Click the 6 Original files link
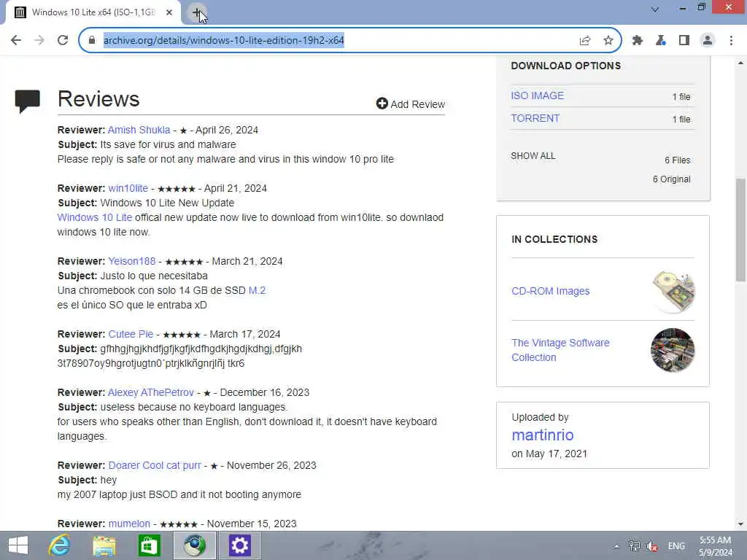This screenshot has height=560, width=747. 671,179
